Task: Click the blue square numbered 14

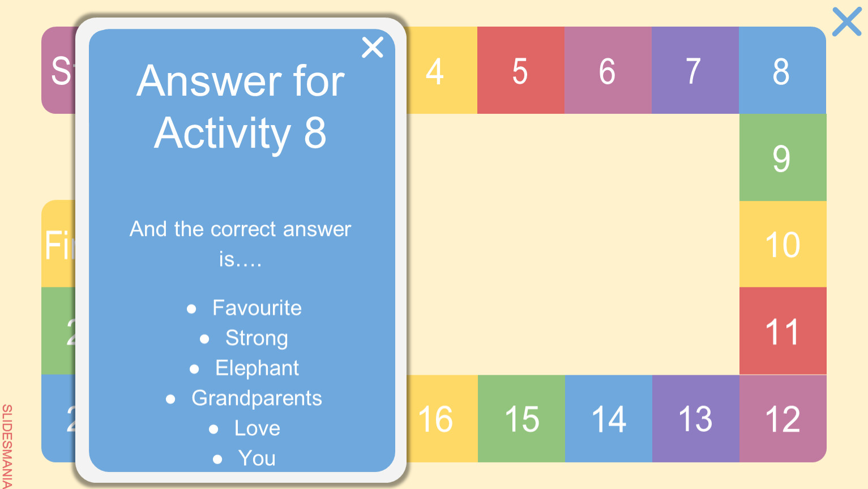Action: tap(608, 419)
